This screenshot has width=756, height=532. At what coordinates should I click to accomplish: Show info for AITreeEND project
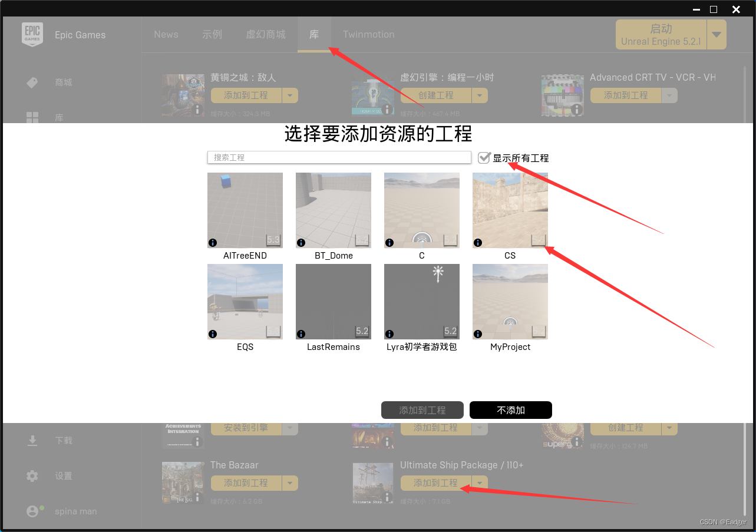point(213,243)
